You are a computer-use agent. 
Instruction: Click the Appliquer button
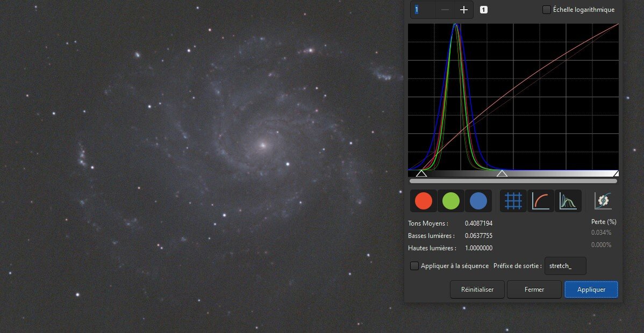coord(591,289)
